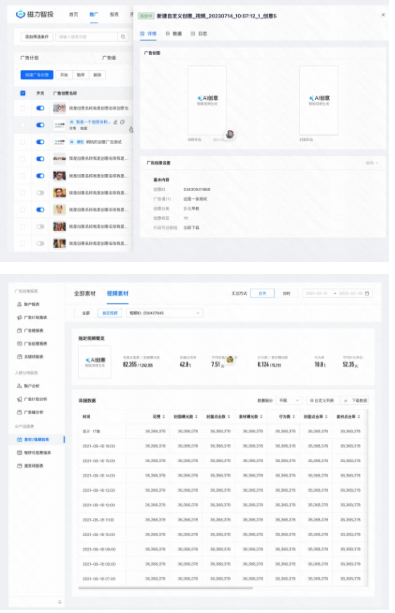Click the search magnifier icon in filter bar
Viewport: 395px width, 613px height.
(x=123, y=37)
